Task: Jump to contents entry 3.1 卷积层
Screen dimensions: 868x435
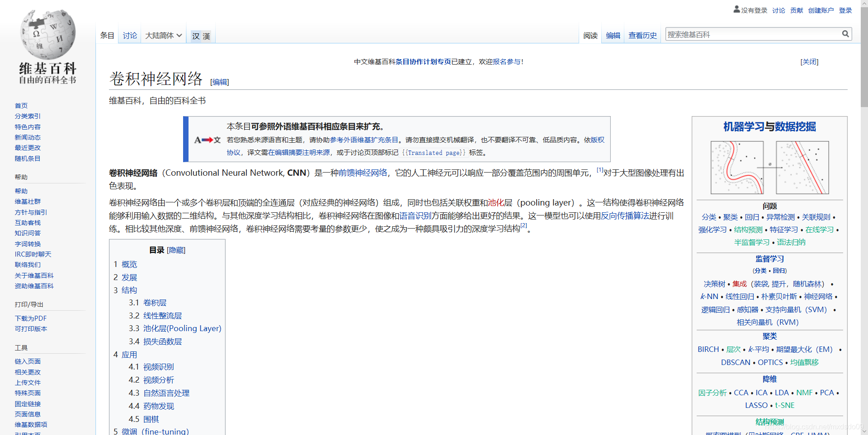Action: (147, 303)
